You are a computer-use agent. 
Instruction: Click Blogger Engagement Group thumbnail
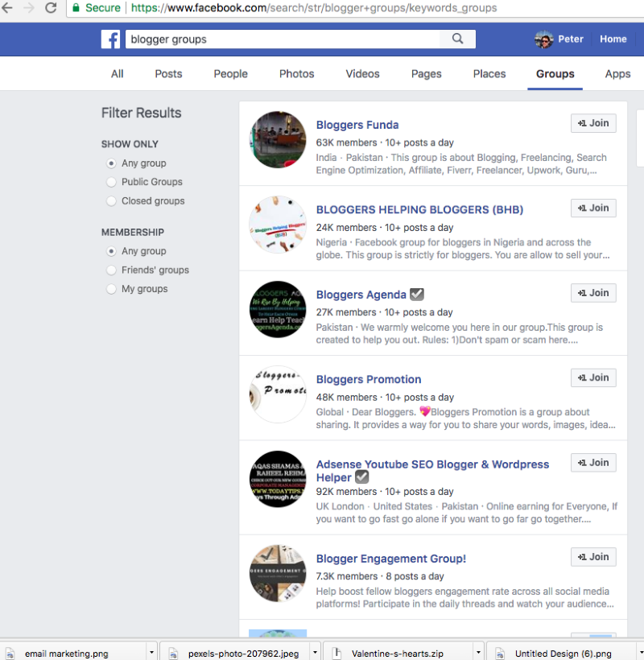(278, 573)
